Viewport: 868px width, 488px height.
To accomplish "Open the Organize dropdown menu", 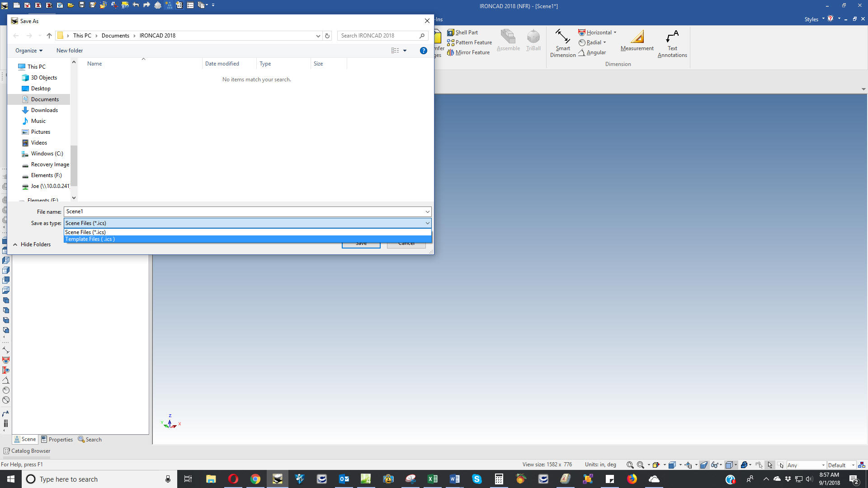I will [x=29, y=51].
